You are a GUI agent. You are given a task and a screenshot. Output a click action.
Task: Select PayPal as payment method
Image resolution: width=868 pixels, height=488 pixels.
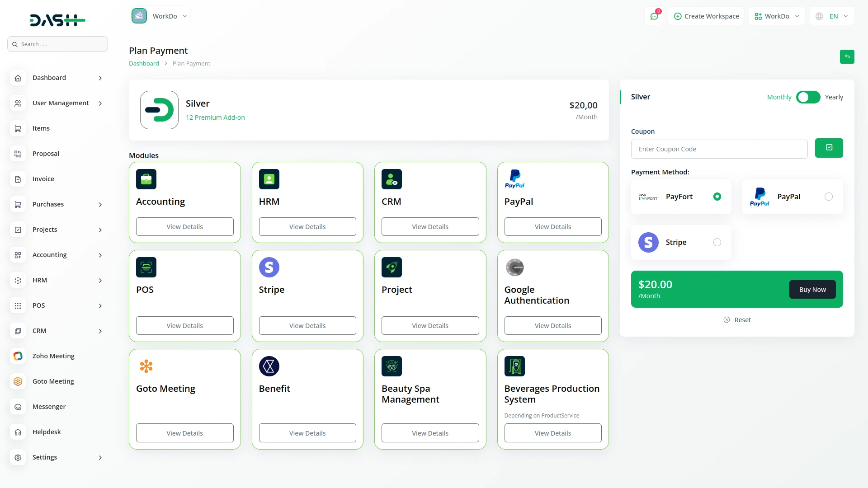[x=829, y=196]
